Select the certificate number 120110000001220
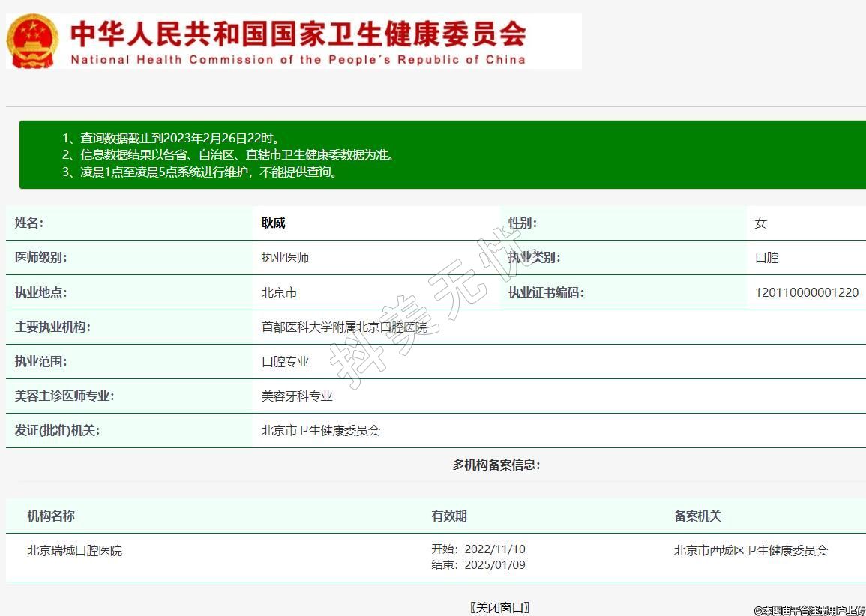866x616 pixels. pyautogui.click(x=806, y=292)
